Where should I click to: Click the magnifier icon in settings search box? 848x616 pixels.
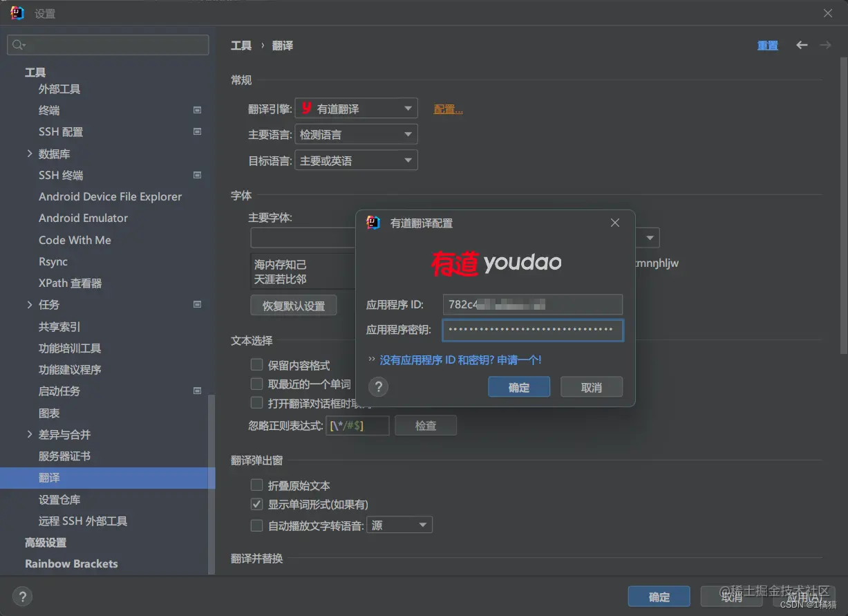tap(18, 44)
